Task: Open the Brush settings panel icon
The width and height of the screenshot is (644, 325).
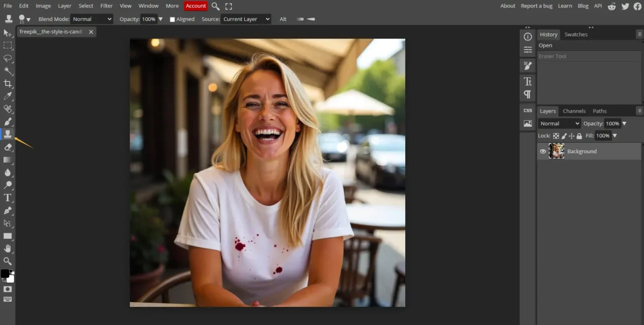Action: click(528, 65)
